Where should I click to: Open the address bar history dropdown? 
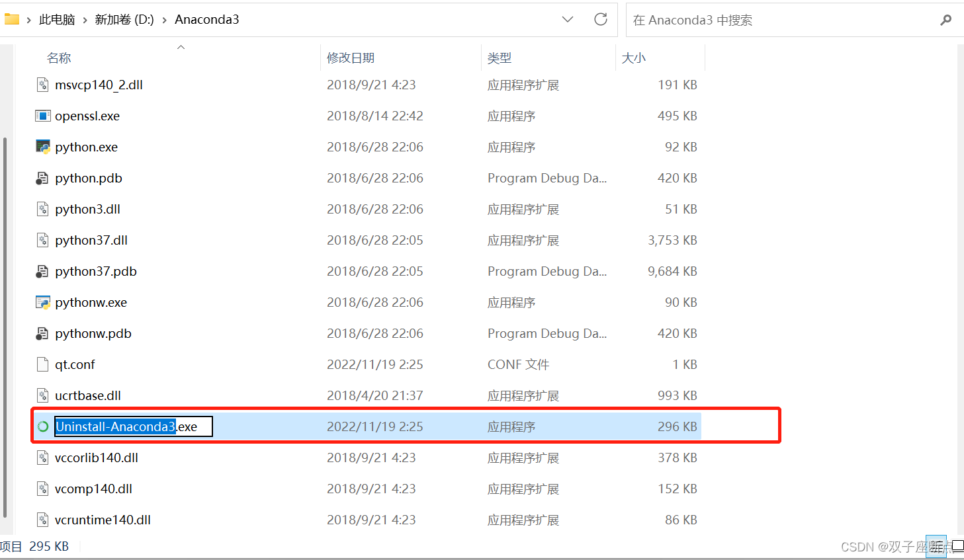567,19
